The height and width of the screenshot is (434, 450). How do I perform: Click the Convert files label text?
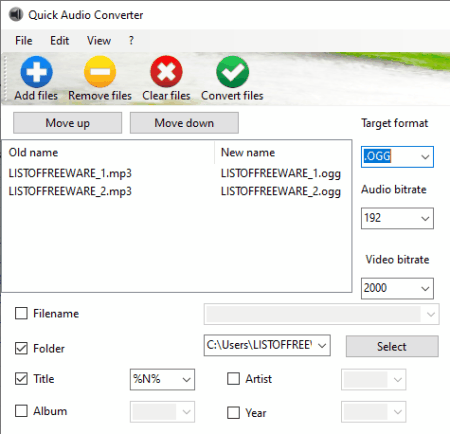[232, 96]
